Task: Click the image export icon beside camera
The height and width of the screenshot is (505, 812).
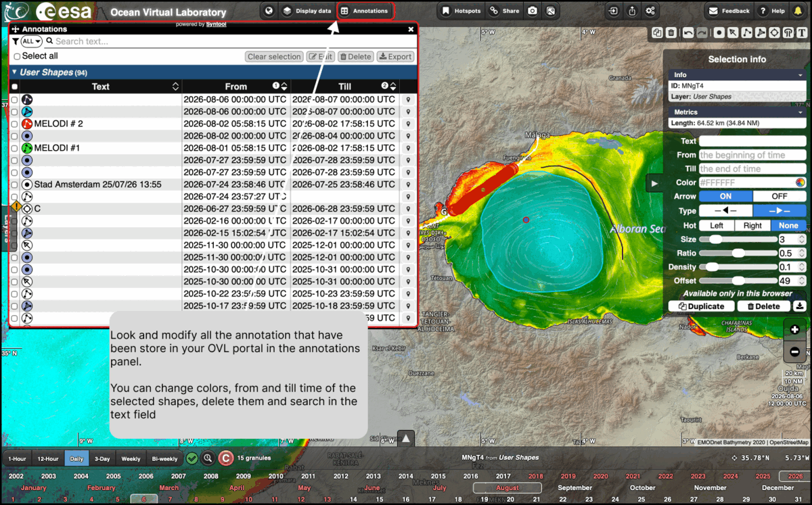Action: (x=551, y=11)
